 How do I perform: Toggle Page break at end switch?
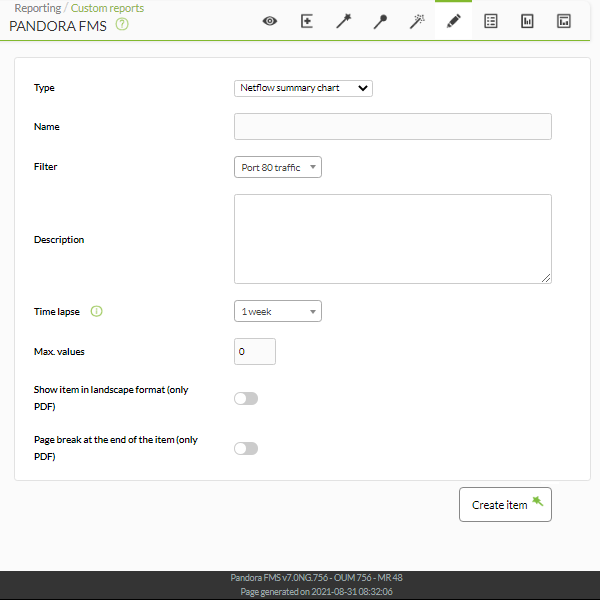click(x=246, y=448)
